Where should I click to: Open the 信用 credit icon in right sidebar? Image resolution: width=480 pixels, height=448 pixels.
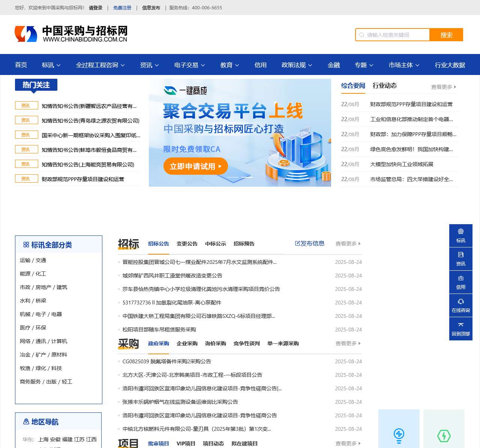tap(461, 282)
